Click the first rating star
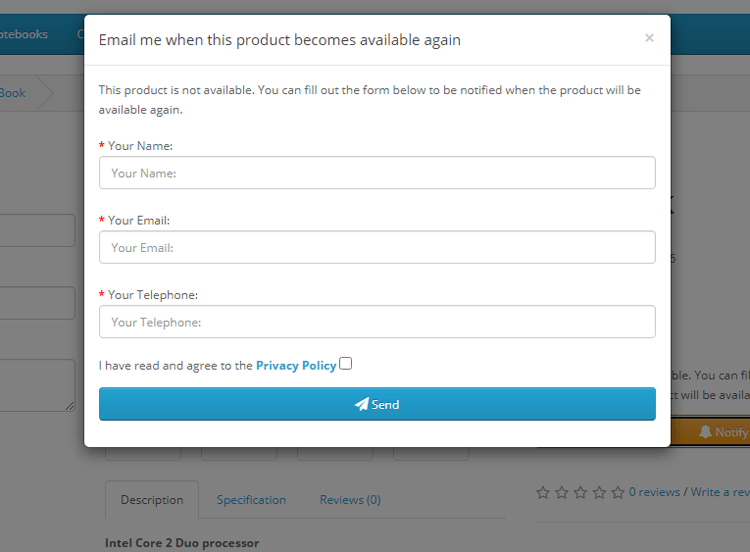This screenshot has width=750, height=552. point(543,492)
